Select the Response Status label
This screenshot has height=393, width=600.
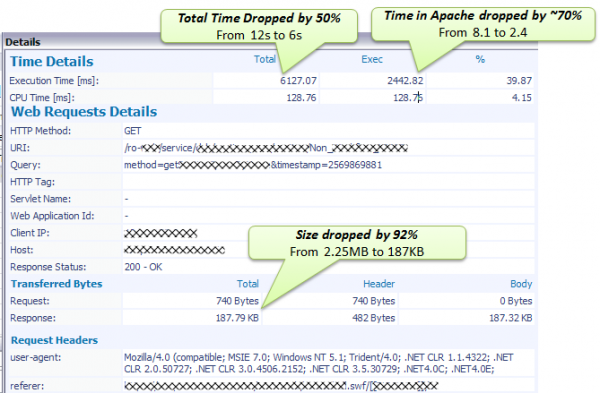click(x=48, y=267)
